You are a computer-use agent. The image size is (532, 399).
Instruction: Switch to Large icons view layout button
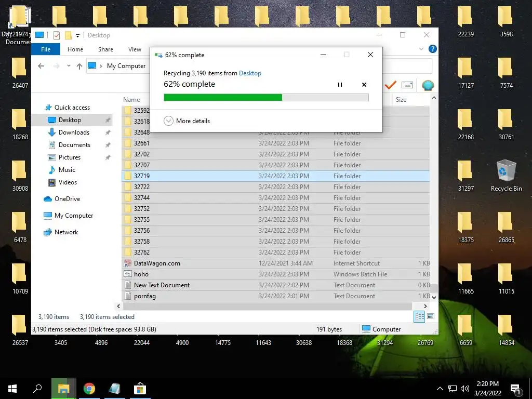coord(431,316)
